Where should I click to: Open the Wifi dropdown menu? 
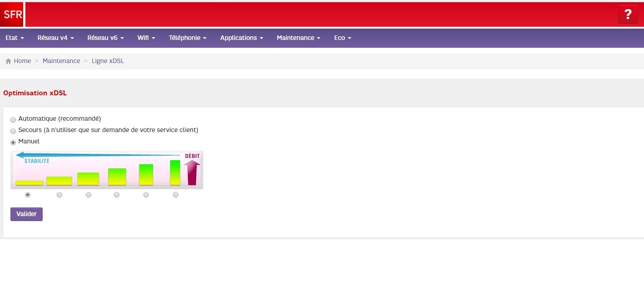(x=146, y=38)
